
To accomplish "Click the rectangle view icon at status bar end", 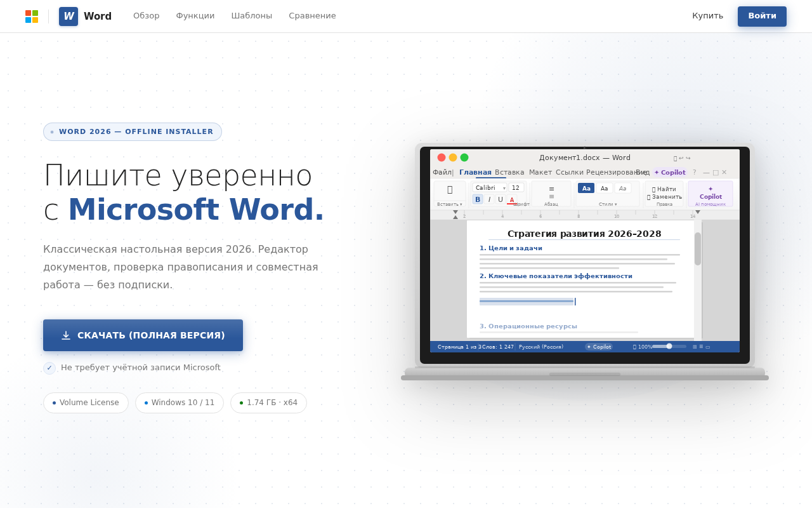I will 707,347.
